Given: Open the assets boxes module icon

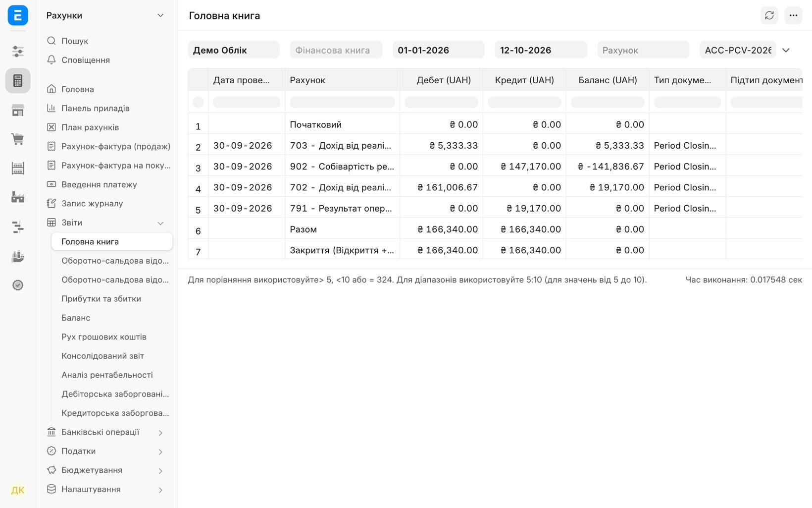Looking at the screenshot, I should click(18, 256).
